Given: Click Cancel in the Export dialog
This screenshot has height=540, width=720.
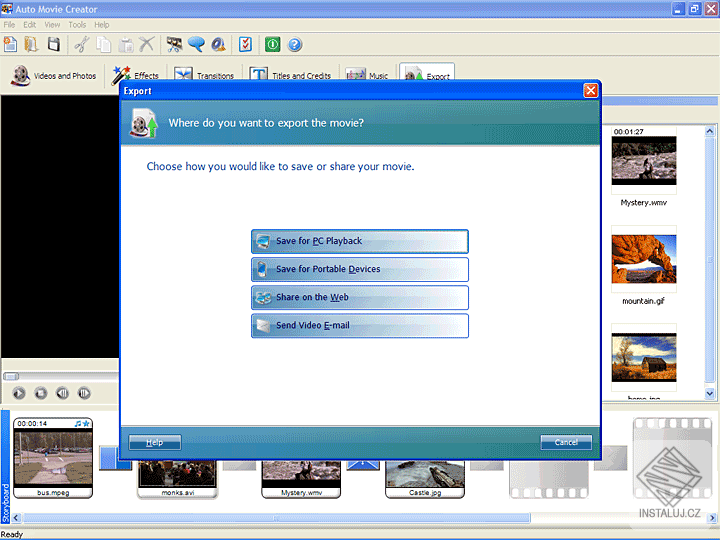Looking at the screenshot, I should coord(566,443).
